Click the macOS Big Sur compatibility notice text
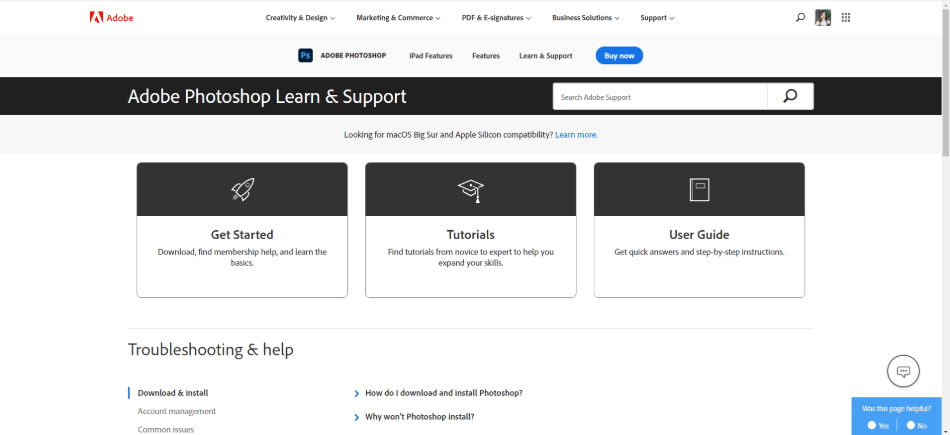Viewport: 950px width, 435px height. coord(448,134)
